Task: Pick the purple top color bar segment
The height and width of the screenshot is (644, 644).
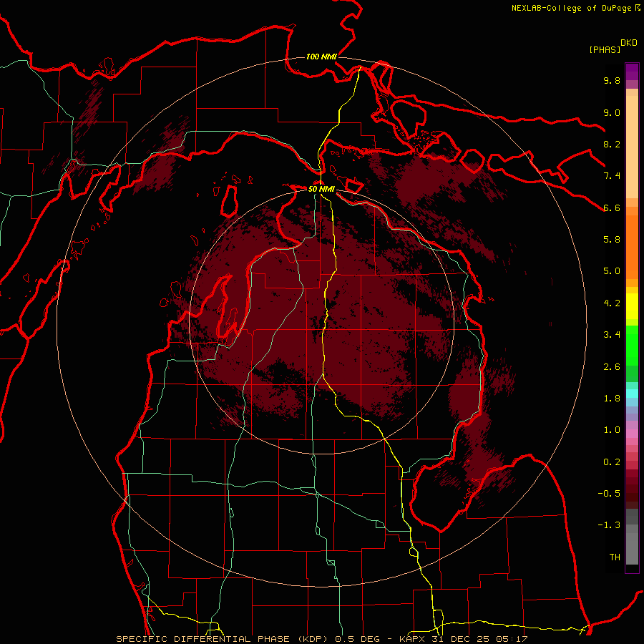Action: [632, 72]
